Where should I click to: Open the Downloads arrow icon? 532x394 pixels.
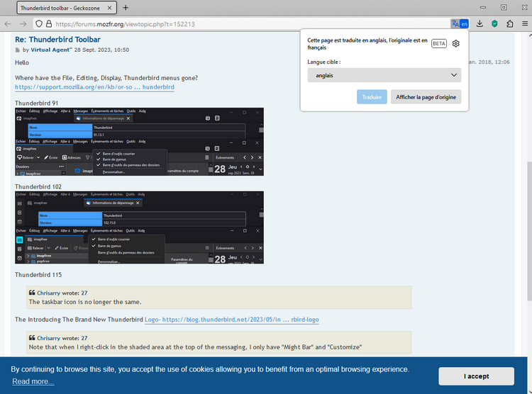(480, 23)
